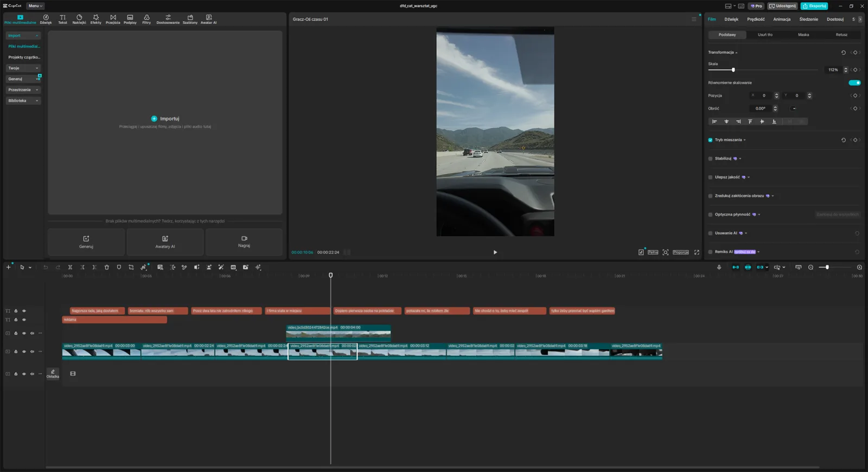Image resolution: width=868 pixels, height=472 pixels.
Task: Click the undo arrow in timeline toolbar
Action: click(46, 267)
